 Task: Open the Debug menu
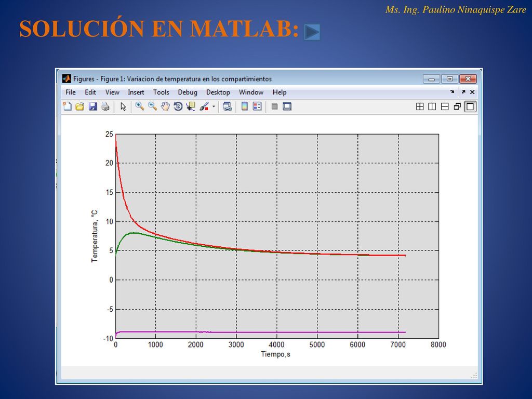188,92
